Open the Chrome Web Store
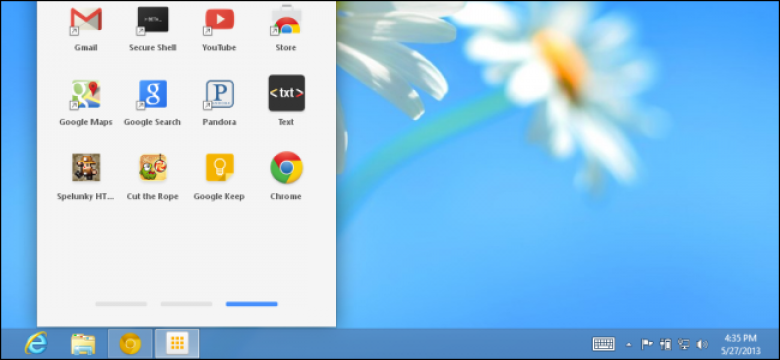This screenshot has width=780, height=360. pyautogui.click(x=286, y=21)
